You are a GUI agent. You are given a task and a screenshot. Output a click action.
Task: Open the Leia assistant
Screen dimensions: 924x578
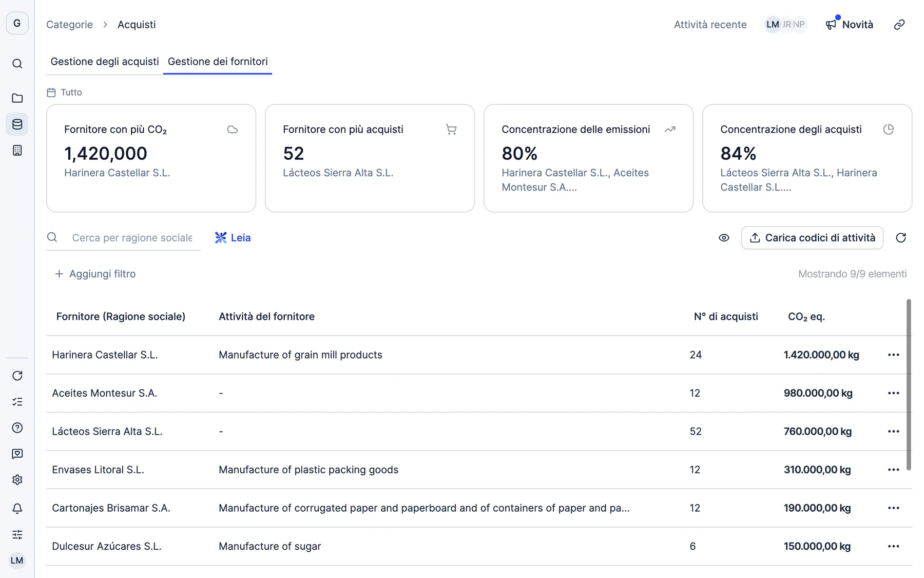click(233, 238)
